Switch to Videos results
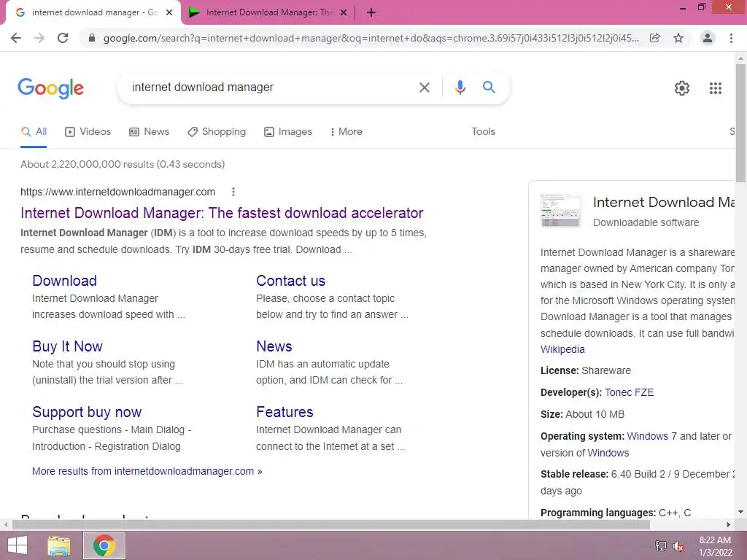The image size is (747, 560). click(x=88, y=132)
